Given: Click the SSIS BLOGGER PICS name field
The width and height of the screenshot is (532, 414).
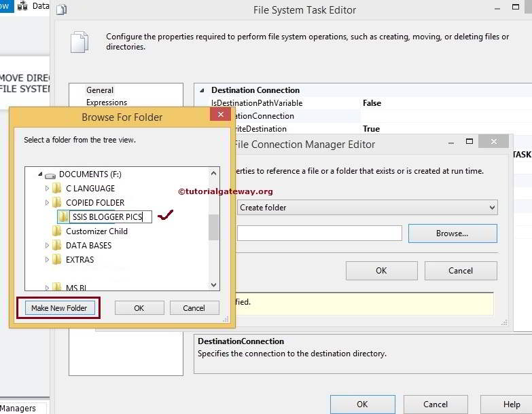Looking at the screenshot, I should coord(111,217).
